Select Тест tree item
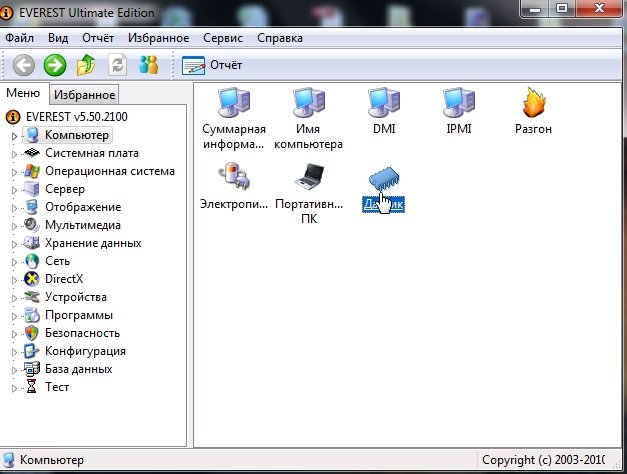The image size is (627, 474). (47, 387)
